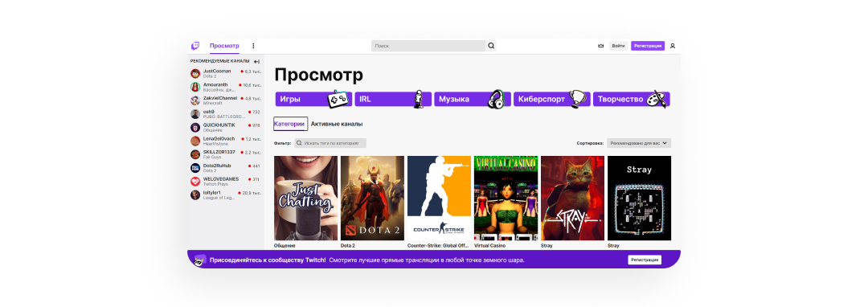Open the Киберспорт category button

(552, 100)
